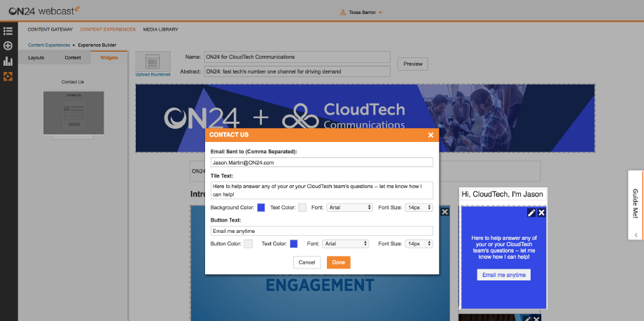
Task: Click the Upload thumbnail link
Action: 153,74
